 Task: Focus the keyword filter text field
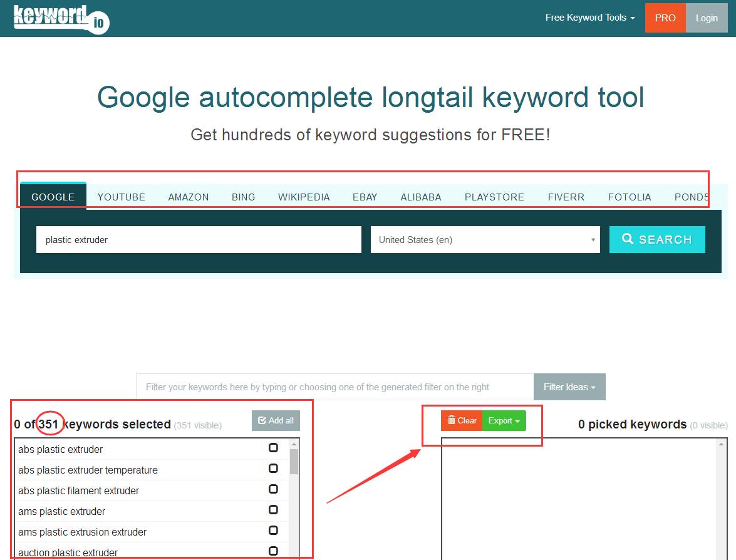[x=334, y=386]
